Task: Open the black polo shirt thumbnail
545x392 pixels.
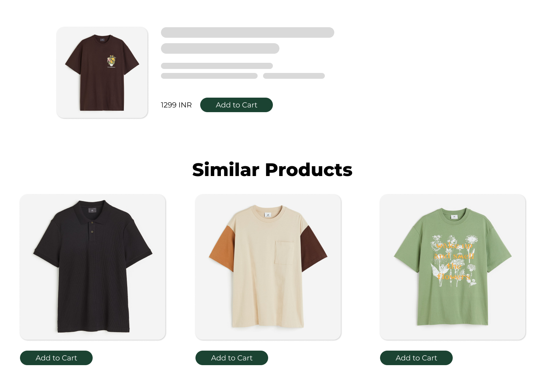Action: click(x=93, y=267)
